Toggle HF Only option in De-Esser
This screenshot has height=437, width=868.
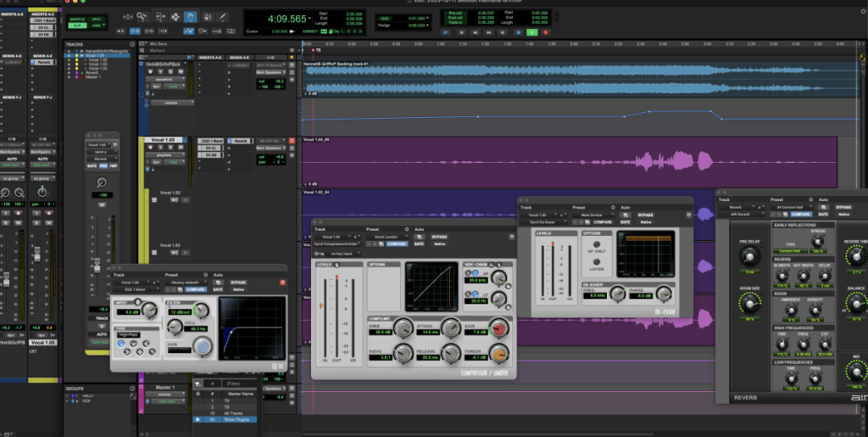pyautogui.click(x=597, y=244)
